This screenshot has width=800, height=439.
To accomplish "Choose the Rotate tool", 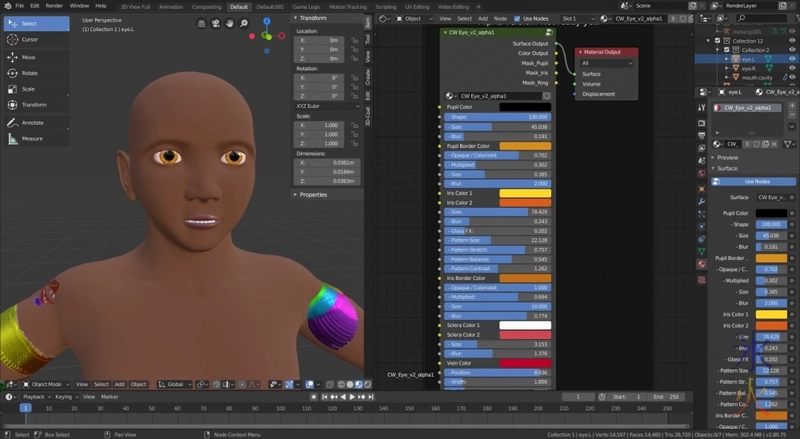I will pos(30,73).
